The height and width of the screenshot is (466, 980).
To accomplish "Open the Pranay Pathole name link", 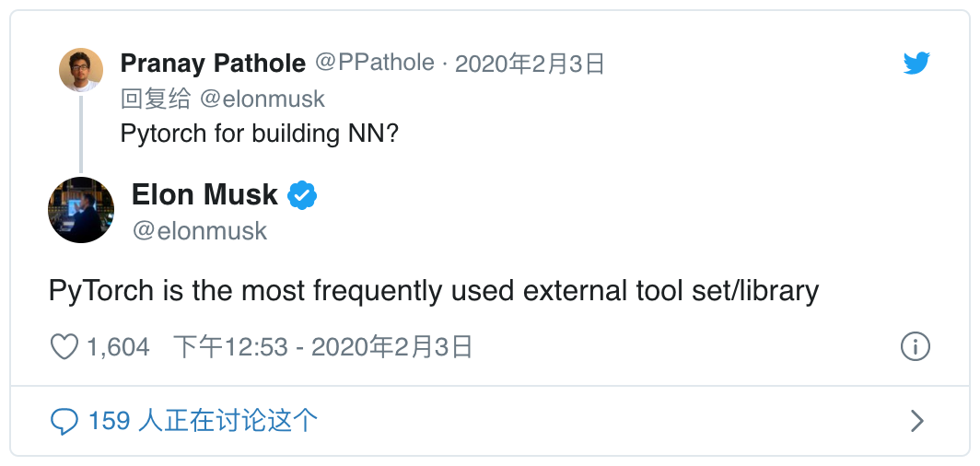I will [213, 64].
